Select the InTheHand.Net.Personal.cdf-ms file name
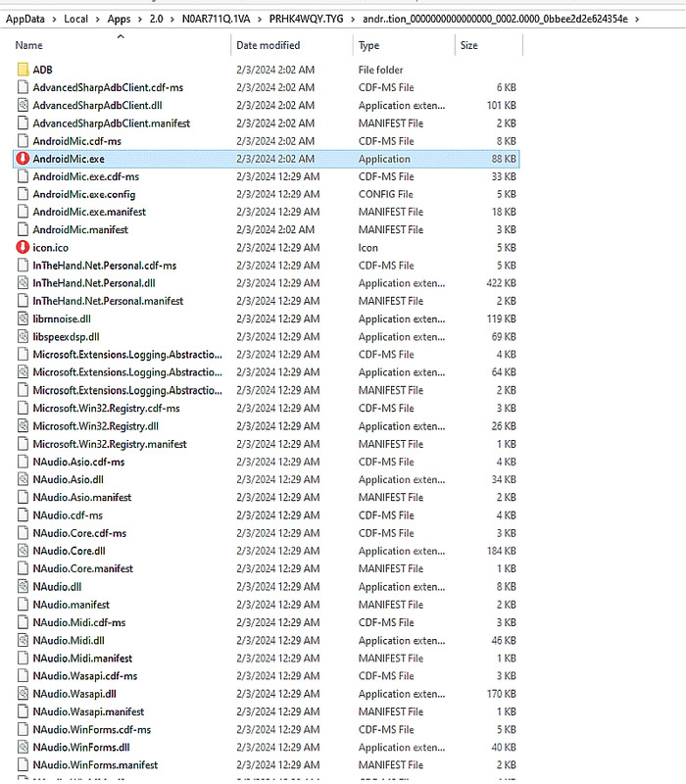The height and width of the screenshot is (784, 686). click(105, 266)
